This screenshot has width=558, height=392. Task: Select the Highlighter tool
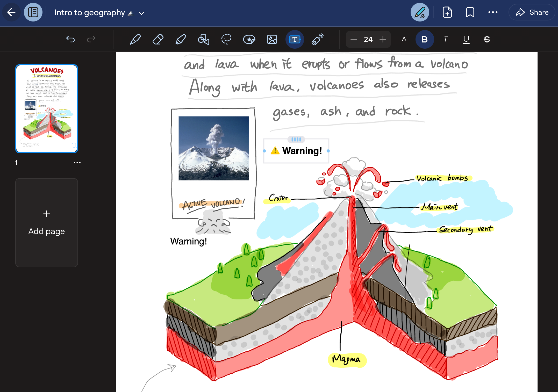coord(180,39)
